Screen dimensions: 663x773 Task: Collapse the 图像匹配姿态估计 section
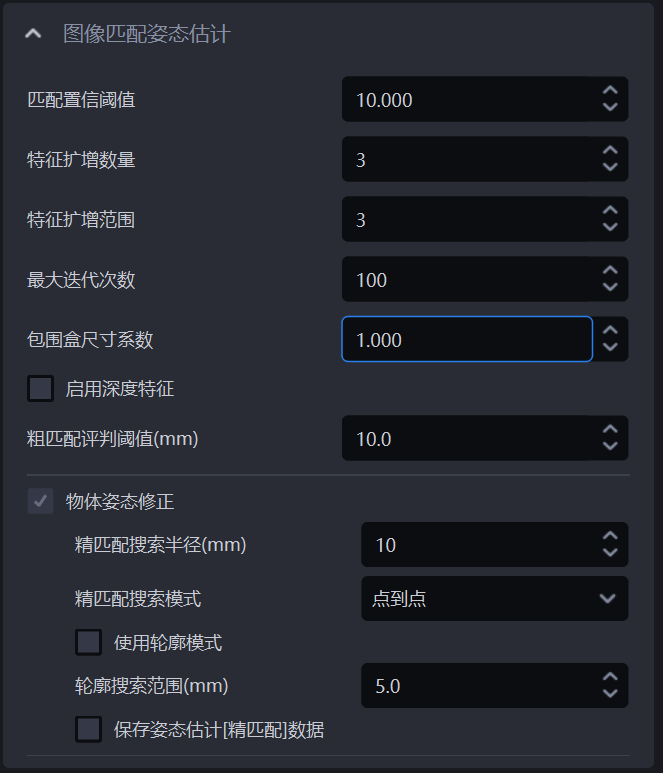coord(34,34)
